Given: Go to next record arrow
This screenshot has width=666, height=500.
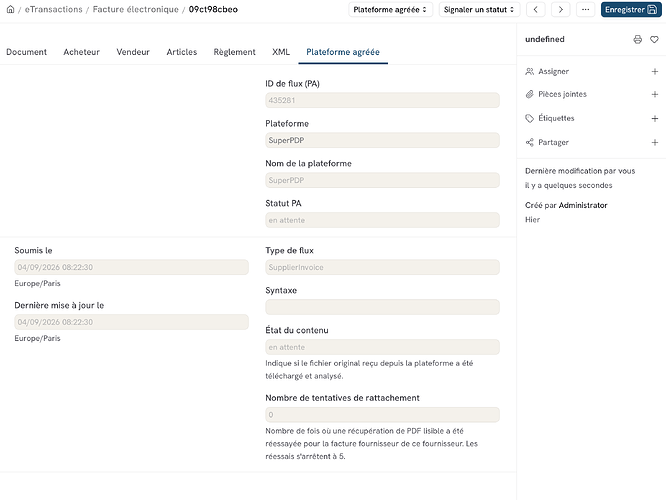Looking at the screenshot, I should [x=561, y=9].
